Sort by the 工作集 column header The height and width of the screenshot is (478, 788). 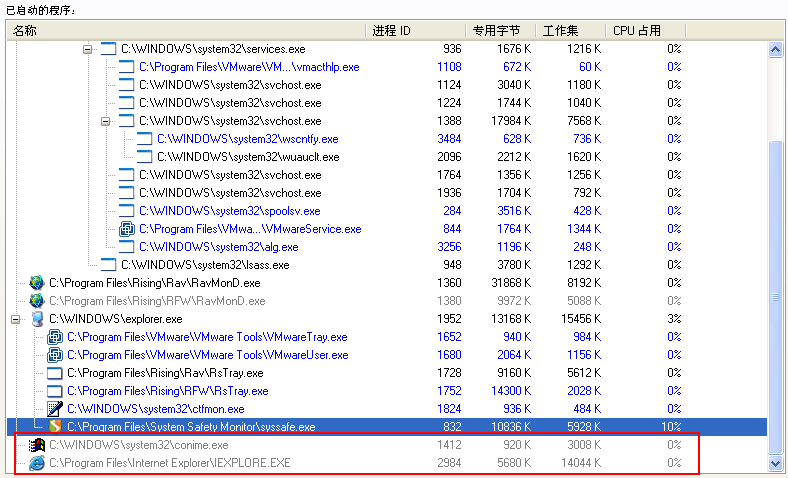571,31
